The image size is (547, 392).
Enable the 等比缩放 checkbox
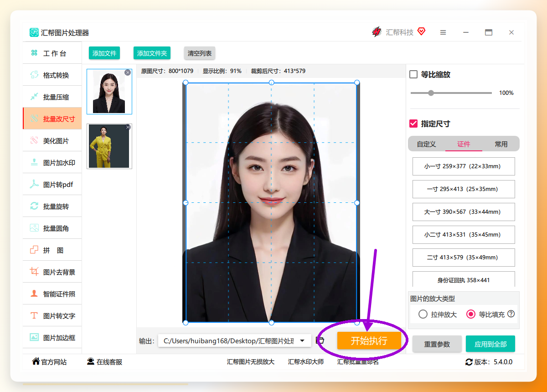[413, 74]
